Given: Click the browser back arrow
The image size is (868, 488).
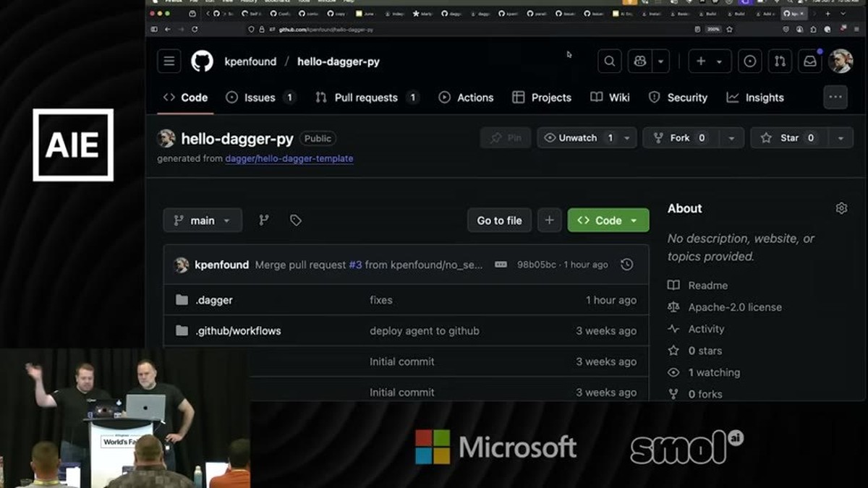Looking at the screenshot, I should point(167,30).
